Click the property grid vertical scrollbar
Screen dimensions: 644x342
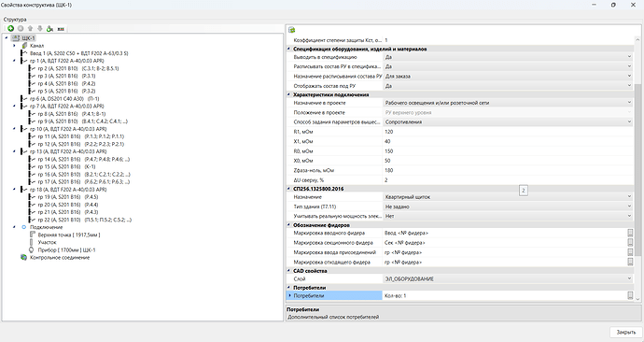637,168
